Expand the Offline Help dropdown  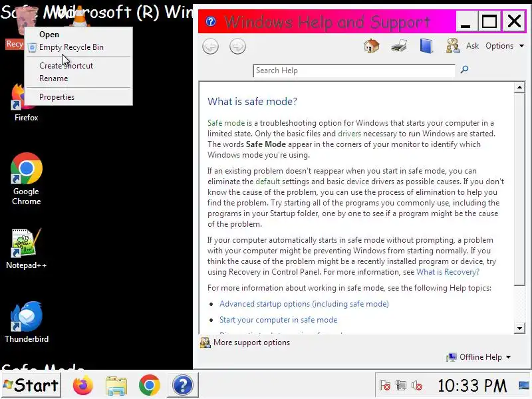[479, 357]
